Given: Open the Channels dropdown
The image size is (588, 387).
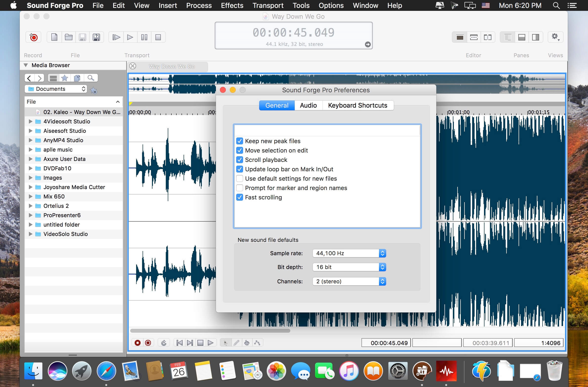Looking at the screenshot, I should (x=349, y=281).
